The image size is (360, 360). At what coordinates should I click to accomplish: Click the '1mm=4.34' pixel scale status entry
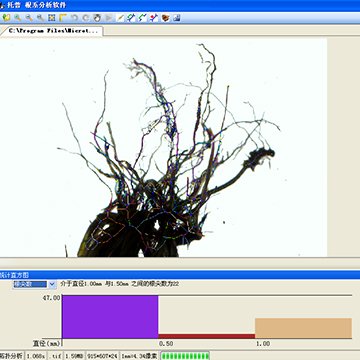[140, 356]
